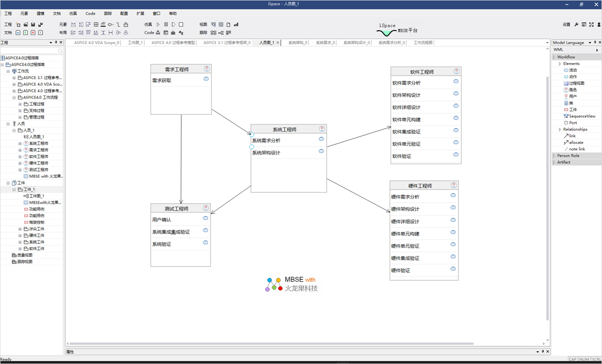Image resolution: width=602 pixels, height=364 pixels.
Task: Select the 用户 element in the palette
Action: (x=570, y=96)
